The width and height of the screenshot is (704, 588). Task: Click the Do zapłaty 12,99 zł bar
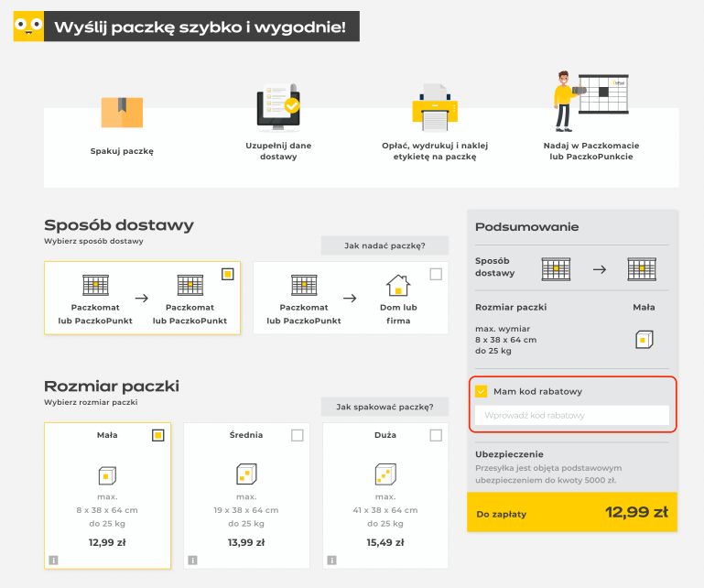(x=572, y=512)
